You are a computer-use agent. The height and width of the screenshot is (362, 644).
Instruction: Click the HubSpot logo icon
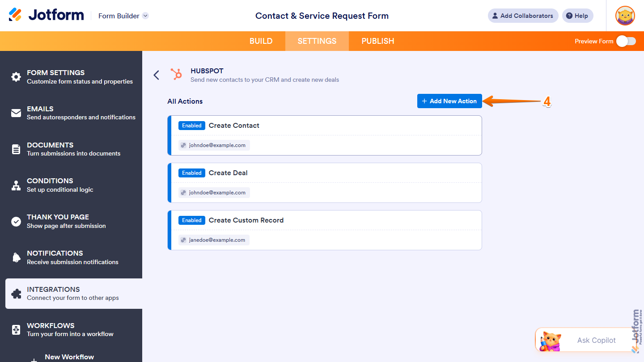pyautogui.click(x=177, y=74)
